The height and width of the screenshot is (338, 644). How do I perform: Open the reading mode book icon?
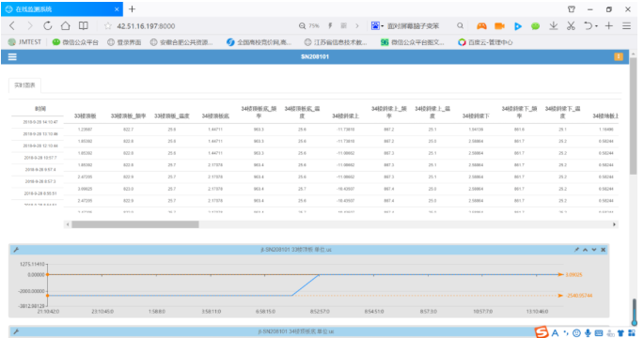[84, 26]
